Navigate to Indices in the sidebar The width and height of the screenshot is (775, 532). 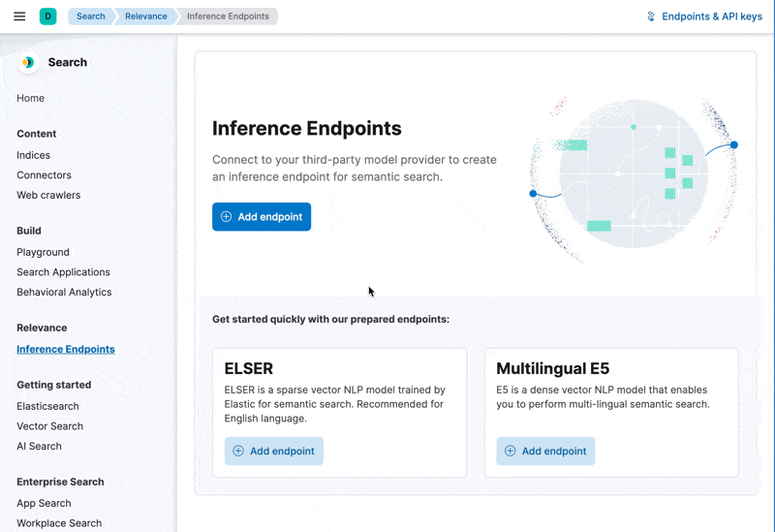(x=33, y=155)
